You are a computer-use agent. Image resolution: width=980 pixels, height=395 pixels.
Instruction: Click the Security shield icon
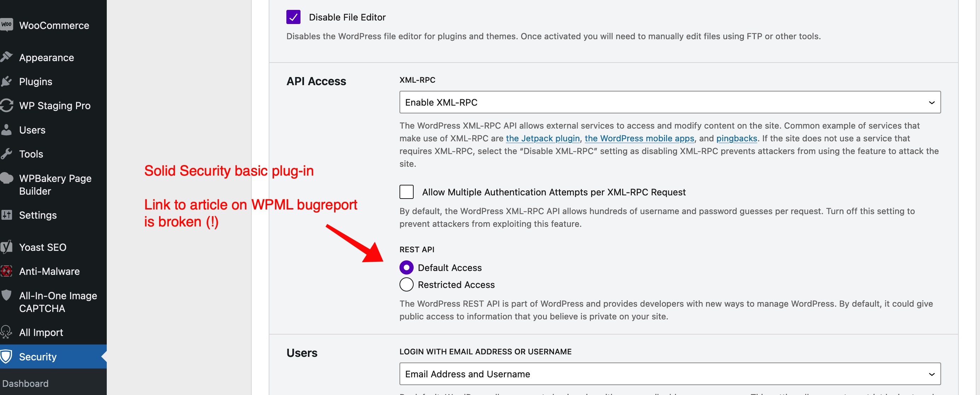tap(6, 356)
